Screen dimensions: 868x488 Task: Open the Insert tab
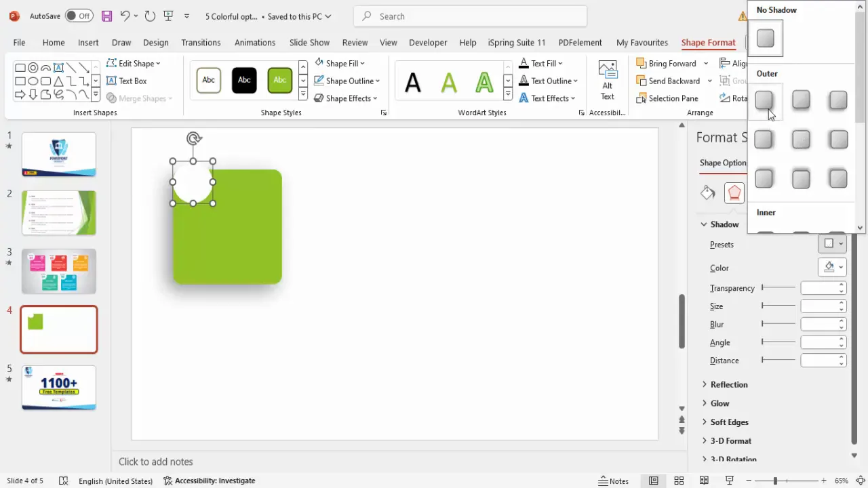click(x=88, y=42)
